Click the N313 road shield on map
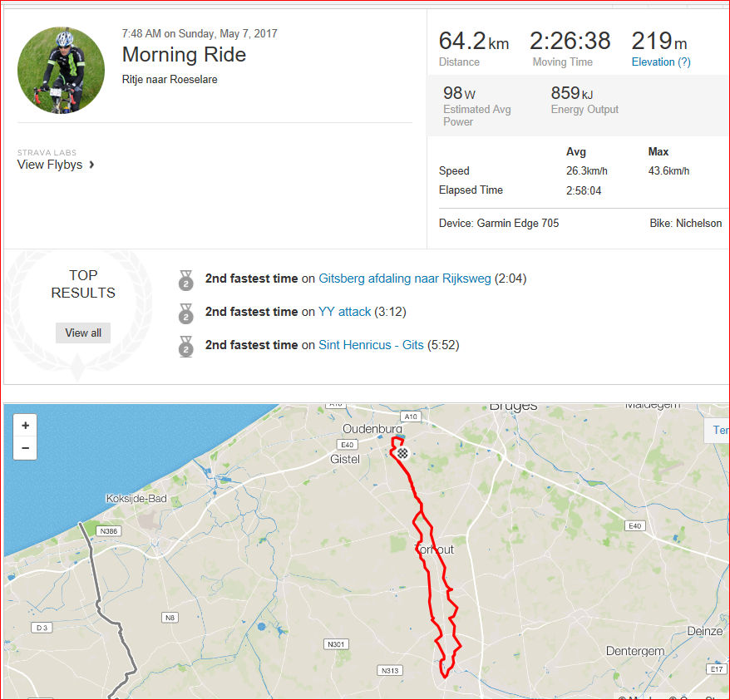Image resolution: width=730 pixels, height=700 pixels. [x=390, y=670]
